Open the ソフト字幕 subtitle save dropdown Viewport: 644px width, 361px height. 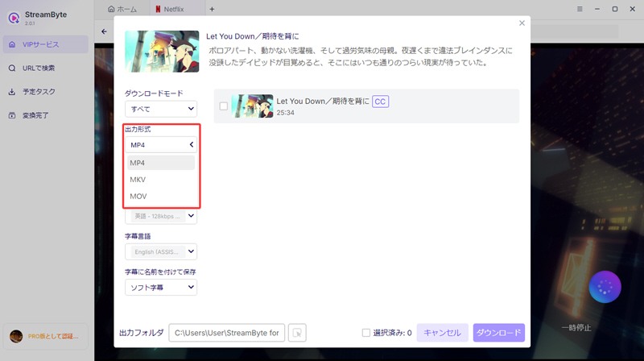click(x=161, y=288)
